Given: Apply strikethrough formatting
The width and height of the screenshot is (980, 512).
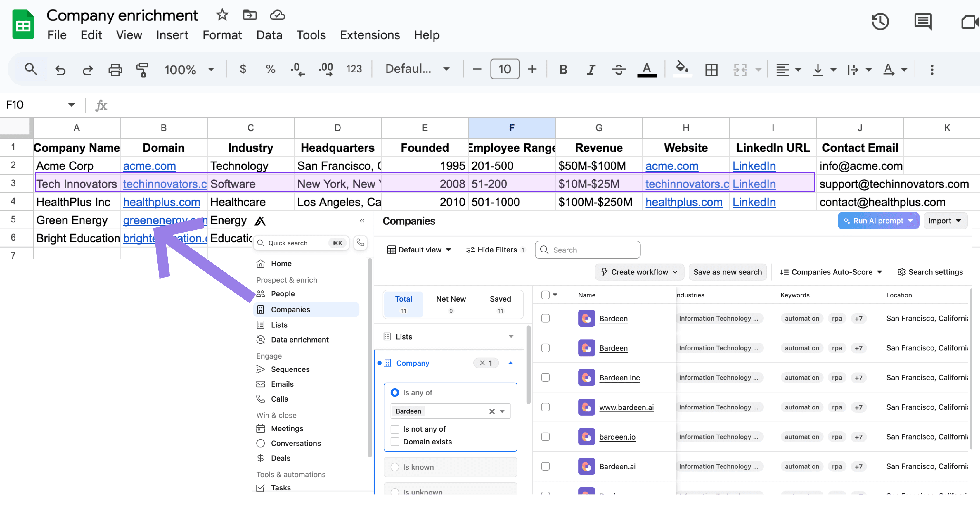Looking at the screenshot, I should coord(619,70).
